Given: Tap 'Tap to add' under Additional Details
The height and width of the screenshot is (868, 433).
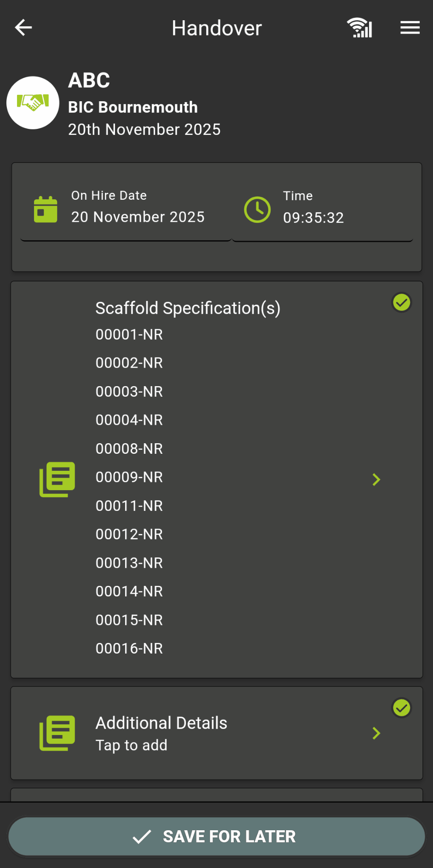Looking at the screenshot, I should pos(132,745).
